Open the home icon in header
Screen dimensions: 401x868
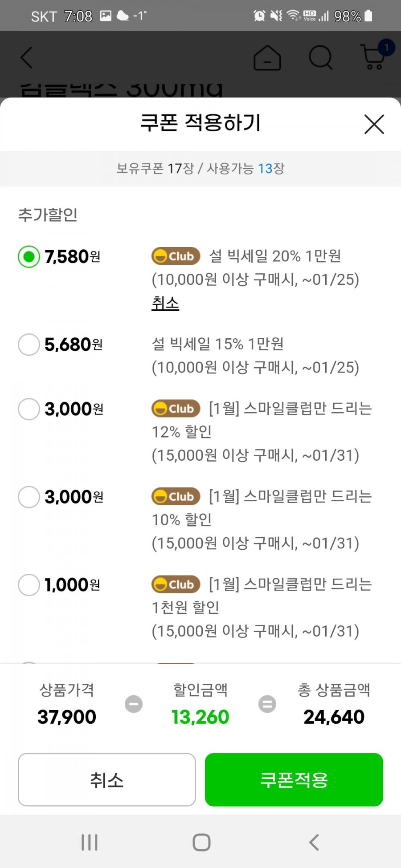click(267, 58)
